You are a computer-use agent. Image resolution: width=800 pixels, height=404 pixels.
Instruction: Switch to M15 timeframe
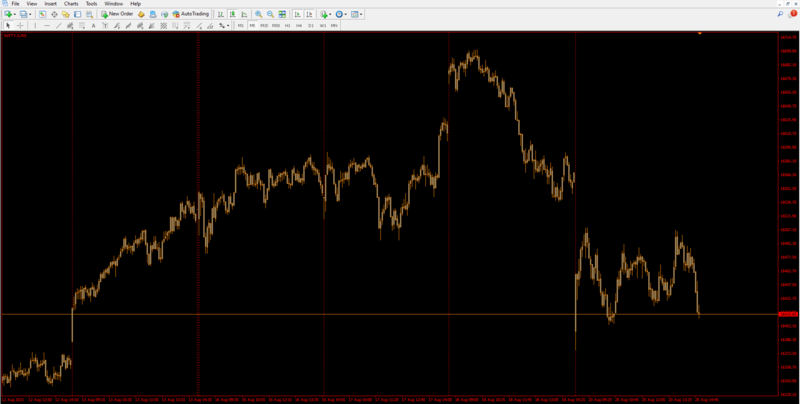(x=264, y=26)
